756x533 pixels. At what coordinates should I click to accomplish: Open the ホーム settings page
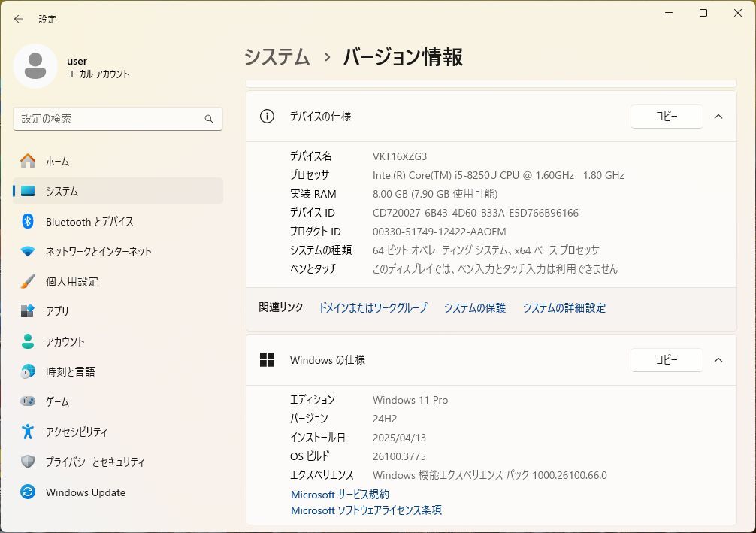click(x=118, y=161)
